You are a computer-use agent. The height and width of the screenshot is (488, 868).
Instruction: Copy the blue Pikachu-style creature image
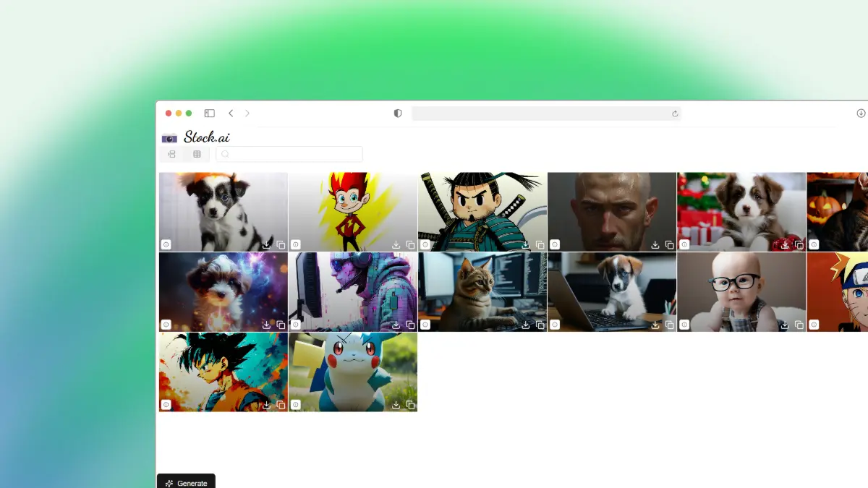tap(410, 405)
